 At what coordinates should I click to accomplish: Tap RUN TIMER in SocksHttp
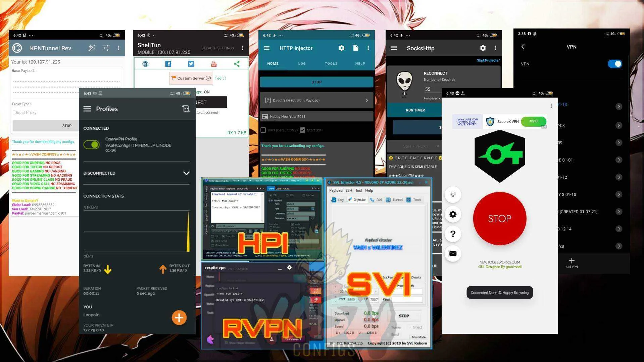click(x=415, y=110)
